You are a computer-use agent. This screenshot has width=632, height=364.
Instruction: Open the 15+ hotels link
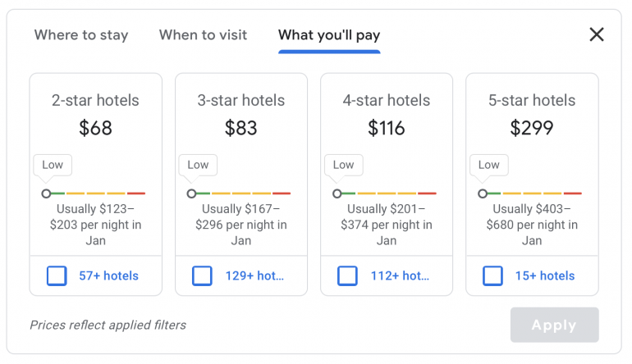(545, 275)
